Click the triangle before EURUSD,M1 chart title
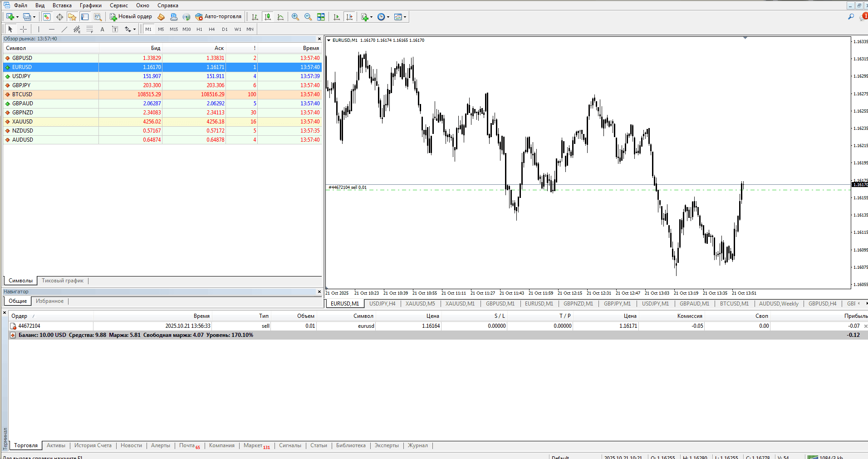Viewport: 868px width, 459px height. (329, 40)
